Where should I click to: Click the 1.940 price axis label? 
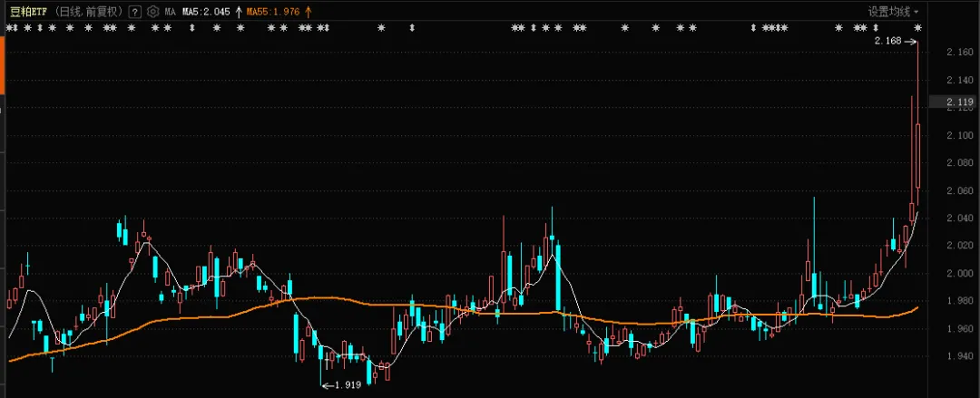click(960, 356)
